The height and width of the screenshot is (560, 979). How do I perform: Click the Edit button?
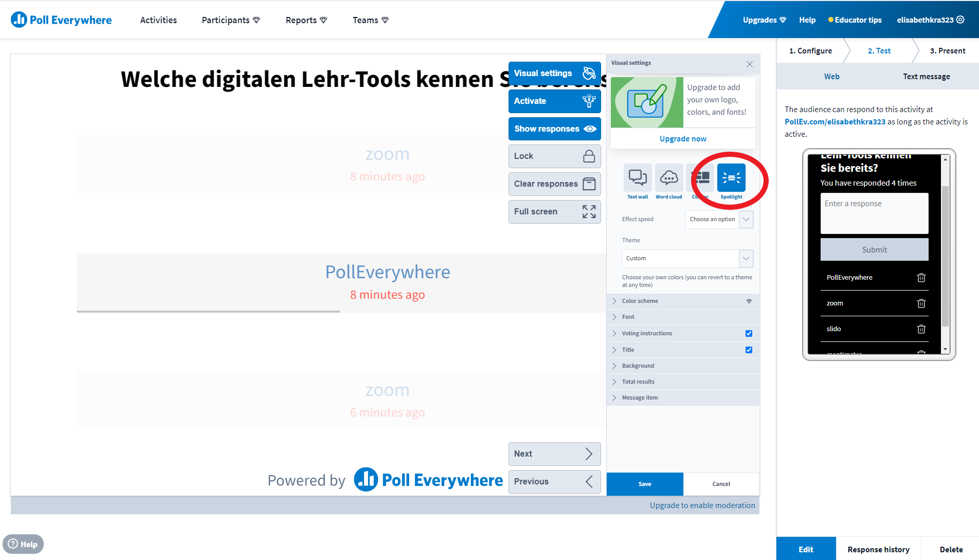tap(806, 549)
